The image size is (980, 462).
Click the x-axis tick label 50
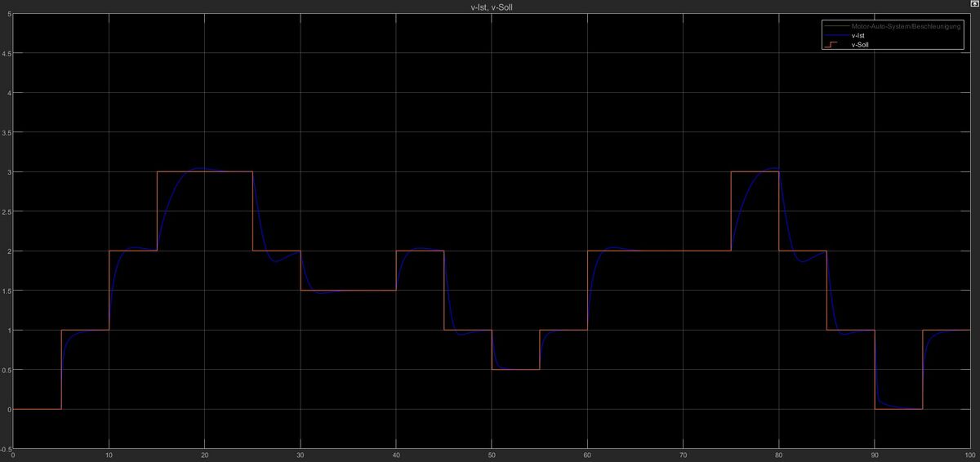491,455
